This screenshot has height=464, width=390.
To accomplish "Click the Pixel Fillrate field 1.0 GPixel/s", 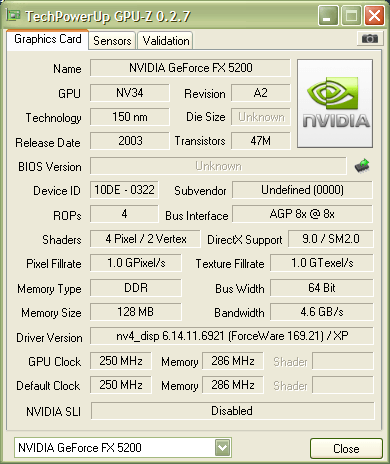I will pos(136,263).
